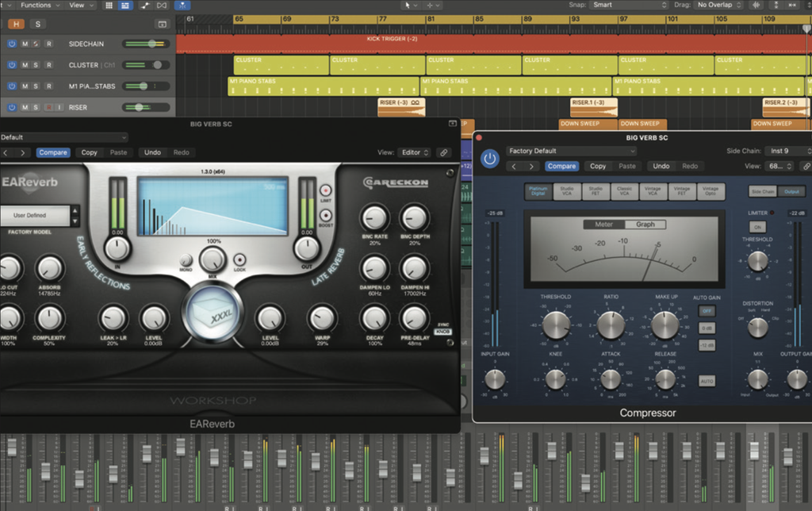Open the Factory Default preset dropdown
Viewport: 812px width, 511px height.
click(570, 150)
